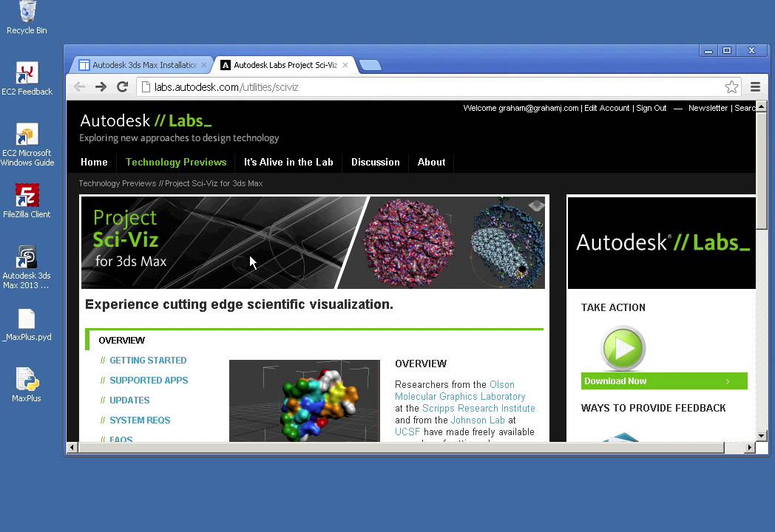Follow the UCSF link
Image resolution: width=775 pixels, height=532 pixels.
point(407,432)
